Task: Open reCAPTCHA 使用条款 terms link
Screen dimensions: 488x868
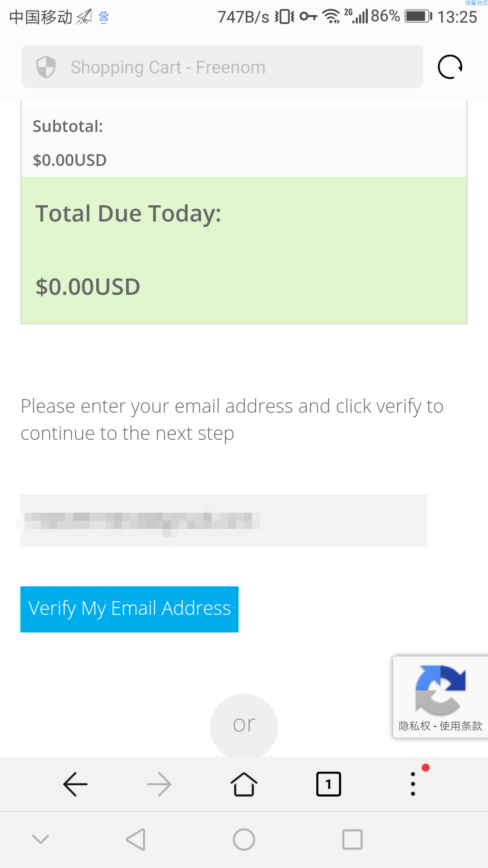Action: [461, 726]
